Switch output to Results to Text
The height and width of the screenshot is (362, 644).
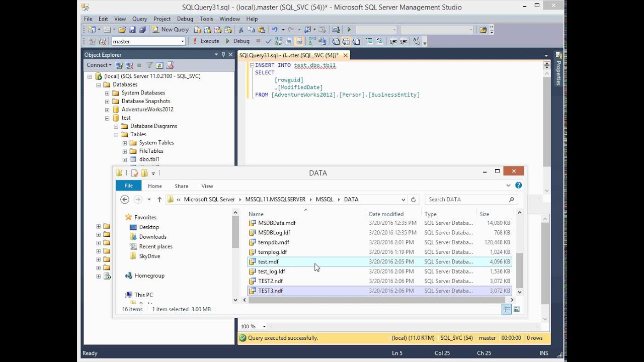[336, 41]
